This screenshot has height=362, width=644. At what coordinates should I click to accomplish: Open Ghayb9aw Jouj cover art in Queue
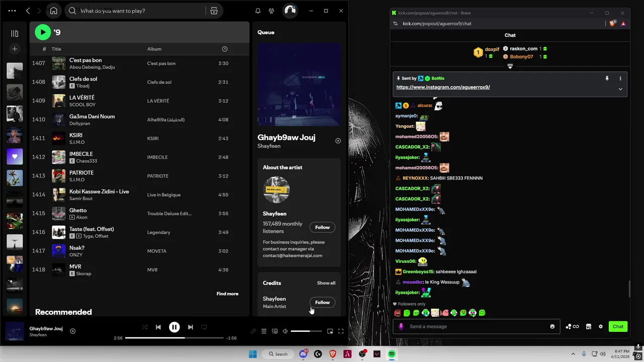coord(299,84)
